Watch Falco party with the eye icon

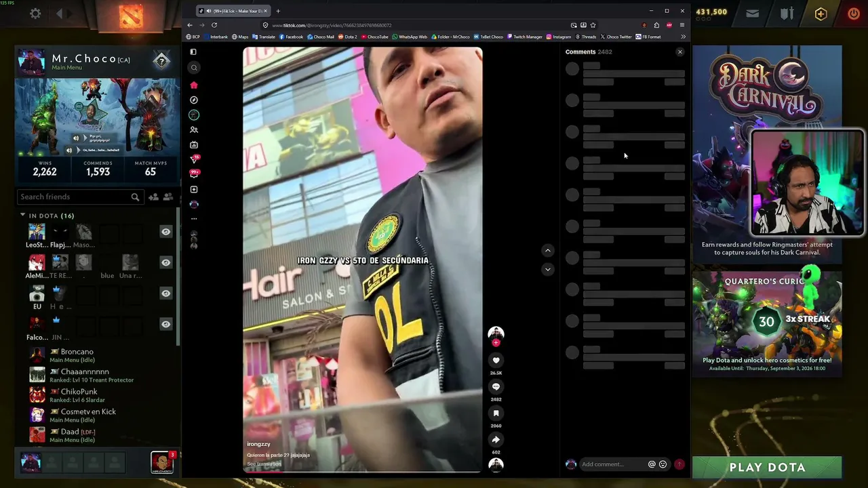tap(165, 324)
